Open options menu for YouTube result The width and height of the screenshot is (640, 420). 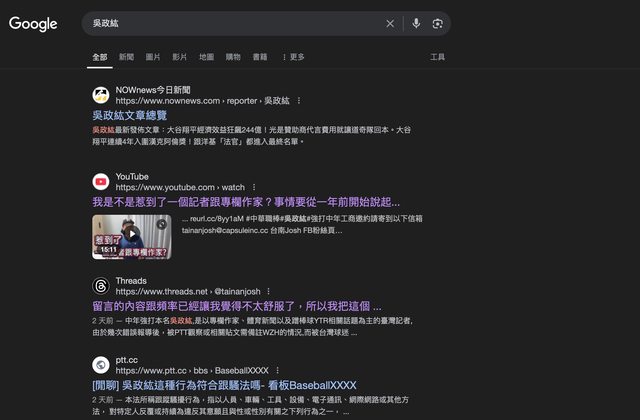click(253, 187)
